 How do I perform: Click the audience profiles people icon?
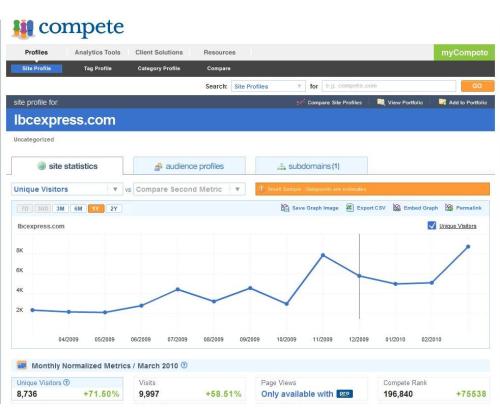[158, 166]
